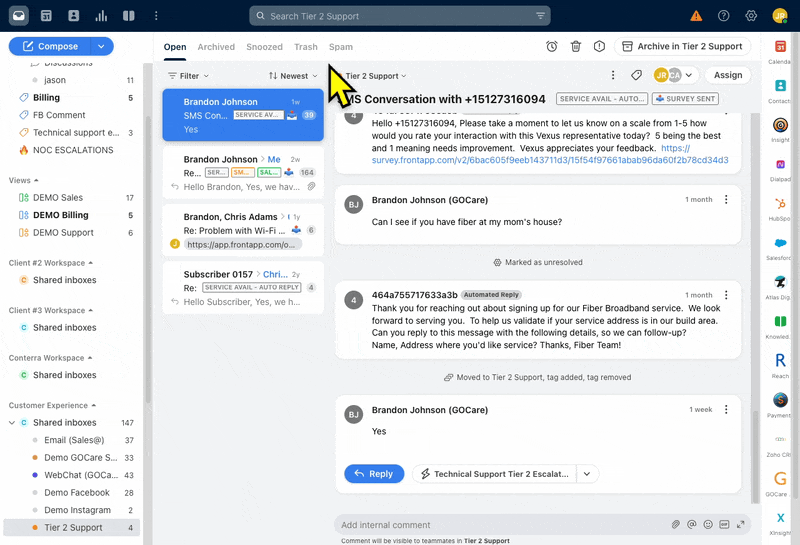This screenshot has width=800, height=545.
Task: Click the Assign button
Action: tap(728, 75)
